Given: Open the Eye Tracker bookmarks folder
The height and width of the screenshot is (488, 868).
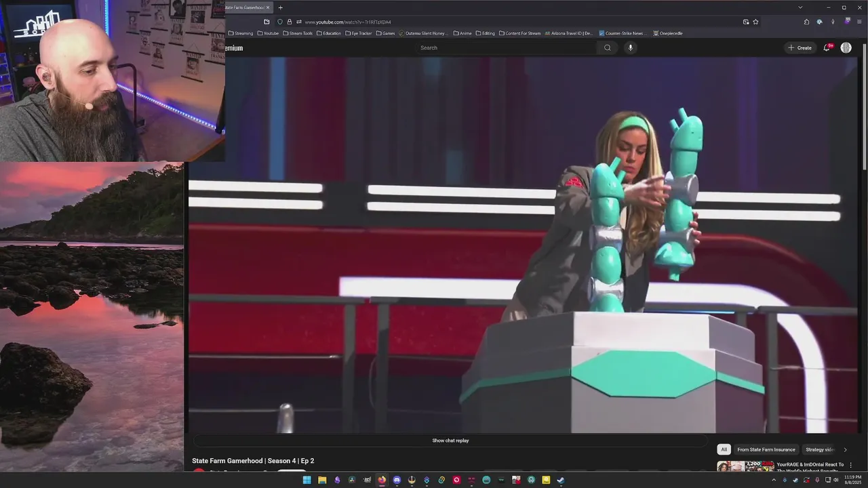Looking at the screenshot, I should point(359,33).
